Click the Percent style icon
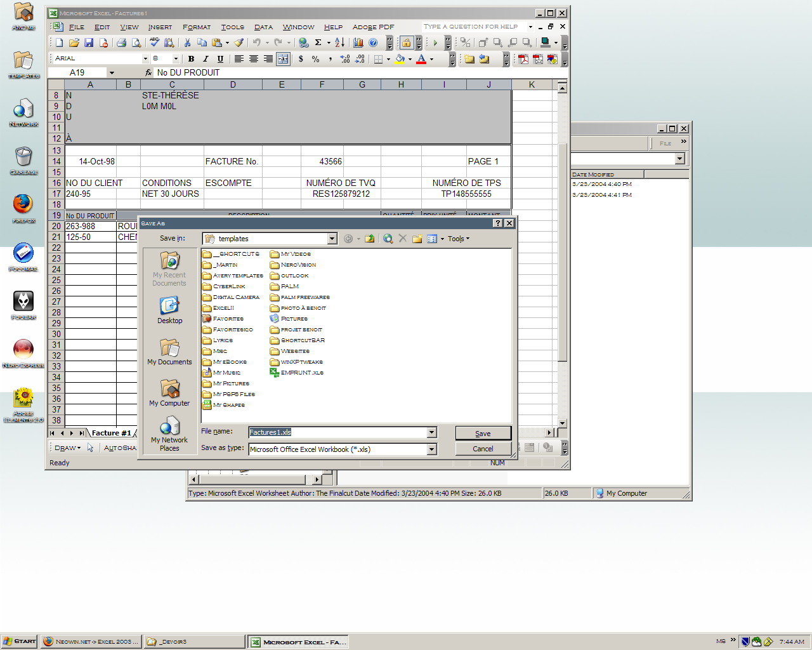The width and height of the screenshot is (812, 650). [x=315, y=59]
